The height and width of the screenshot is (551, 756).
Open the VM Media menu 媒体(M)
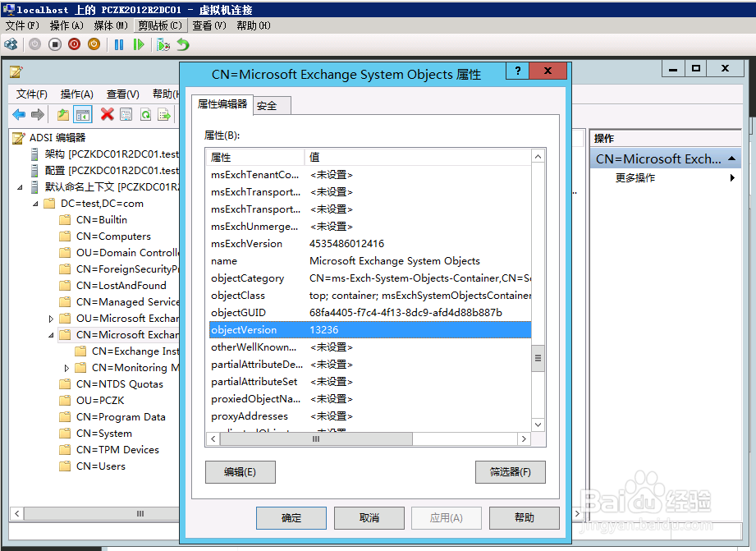tap(111, 25)
